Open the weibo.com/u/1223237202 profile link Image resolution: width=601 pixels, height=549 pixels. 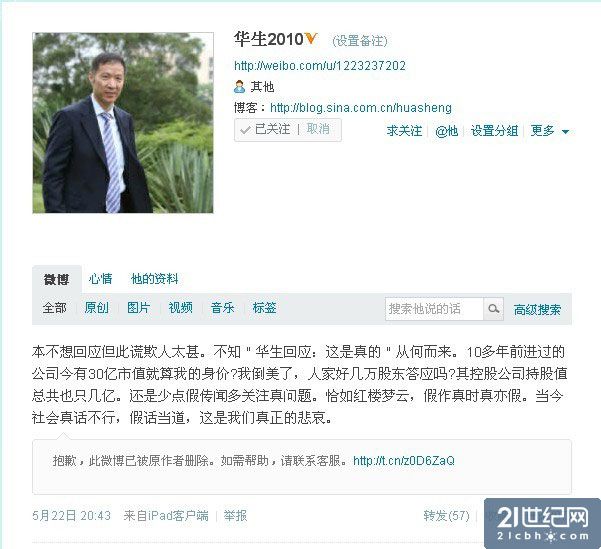coord(320,66)
